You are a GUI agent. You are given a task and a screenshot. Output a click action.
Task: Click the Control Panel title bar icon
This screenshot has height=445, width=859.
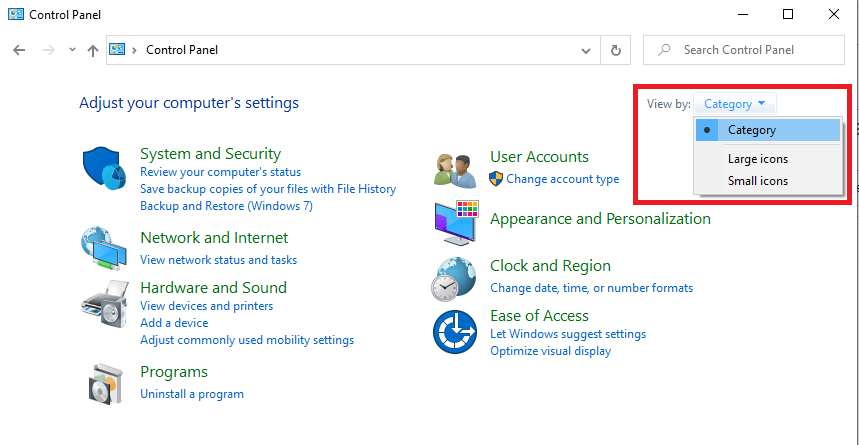tap(15, 14)
